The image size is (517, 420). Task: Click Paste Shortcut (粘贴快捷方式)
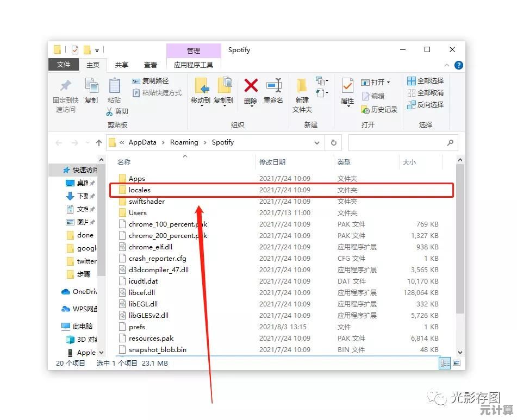coord(157,93)
